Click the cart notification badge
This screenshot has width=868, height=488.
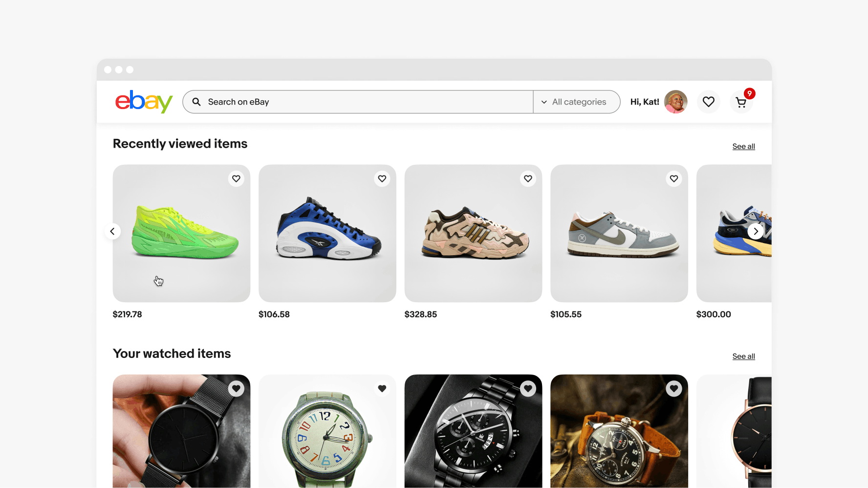coord(749,93)
